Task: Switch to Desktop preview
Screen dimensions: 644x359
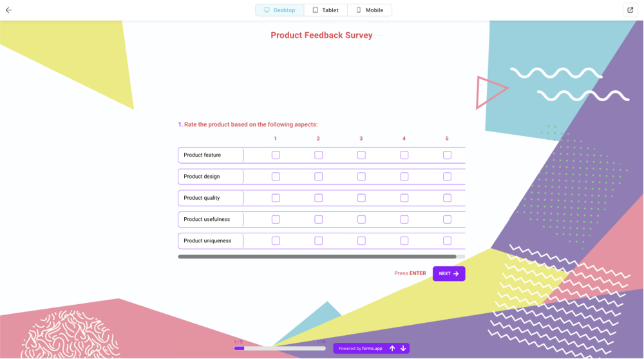Action: [279, 10]
